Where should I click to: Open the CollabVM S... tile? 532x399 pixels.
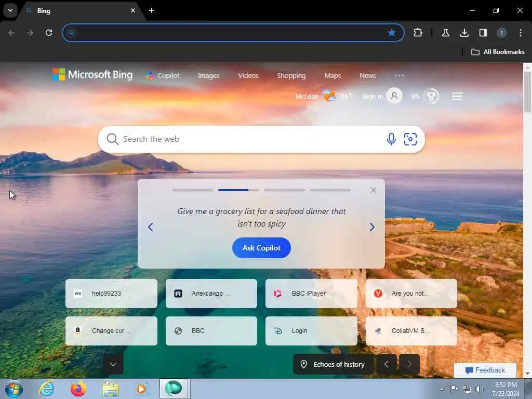coord(411,331)
